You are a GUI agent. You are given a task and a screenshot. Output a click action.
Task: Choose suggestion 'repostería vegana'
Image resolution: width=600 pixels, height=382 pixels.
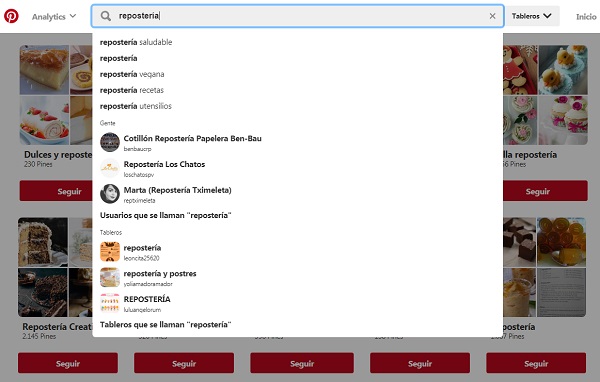click(132, 74)
